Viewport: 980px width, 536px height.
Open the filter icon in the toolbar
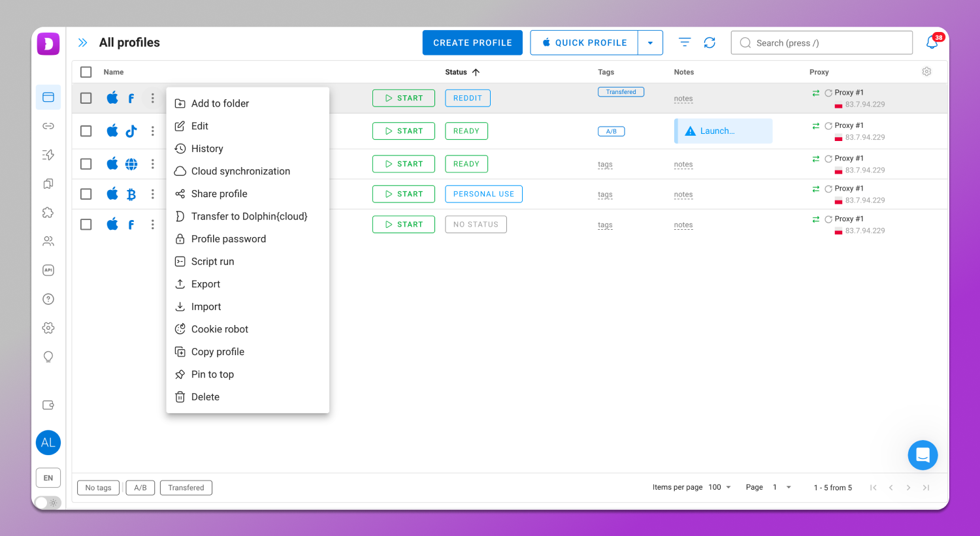684,42
